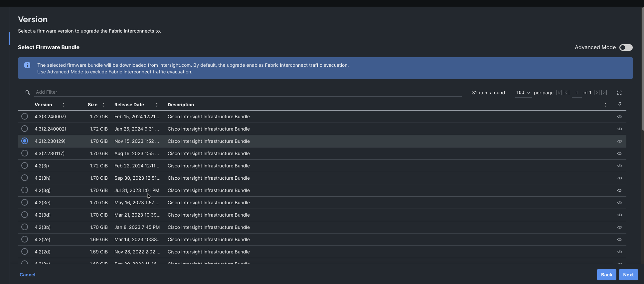View details eye icon for 4.2(3j)
This screenshot has height=284, width=644.
point(619,166)
